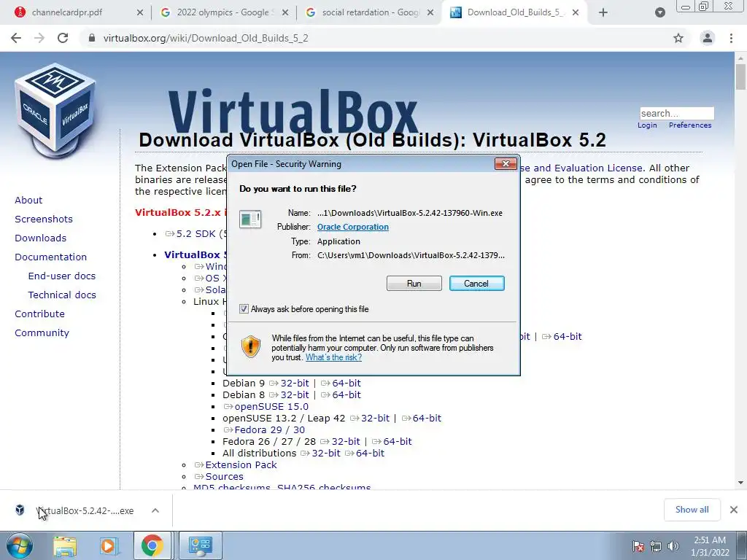
Task: Download Debian 9 32-bit package
Action: [x=289, y=384]
